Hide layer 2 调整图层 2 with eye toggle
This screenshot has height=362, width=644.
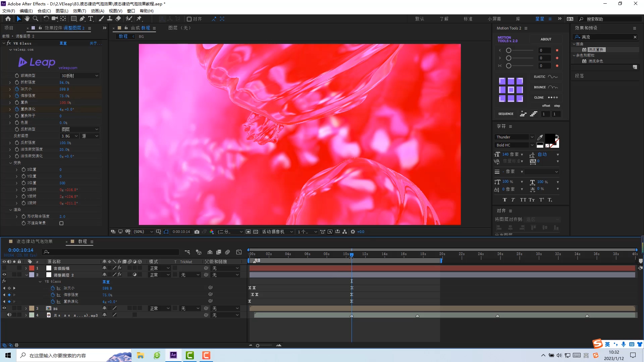(4, 275)
